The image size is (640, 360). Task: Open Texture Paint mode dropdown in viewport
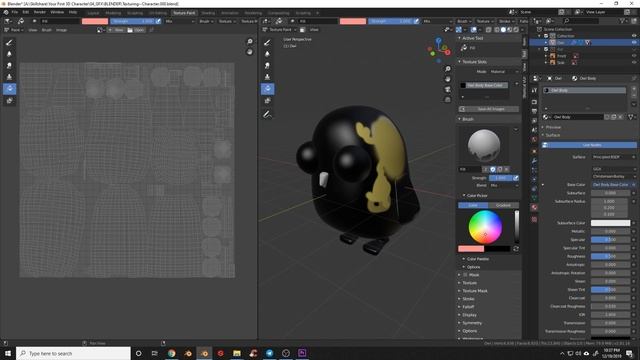281,30
